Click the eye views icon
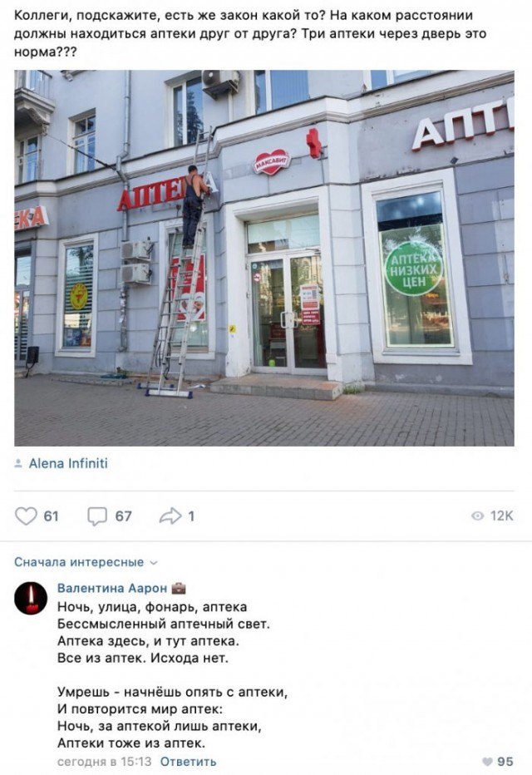This screenshot has height=775, width=532. click(x=478, y=516)
